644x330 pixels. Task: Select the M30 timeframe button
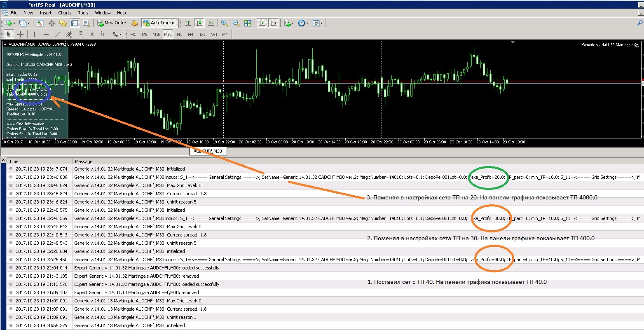[x=168, y=34]
